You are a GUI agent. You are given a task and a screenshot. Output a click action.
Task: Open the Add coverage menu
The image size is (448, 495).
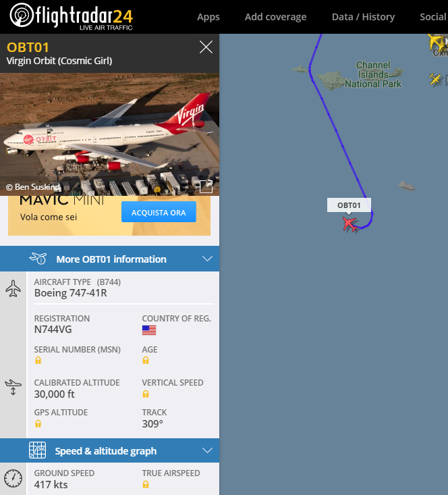(x=276, y=17)
